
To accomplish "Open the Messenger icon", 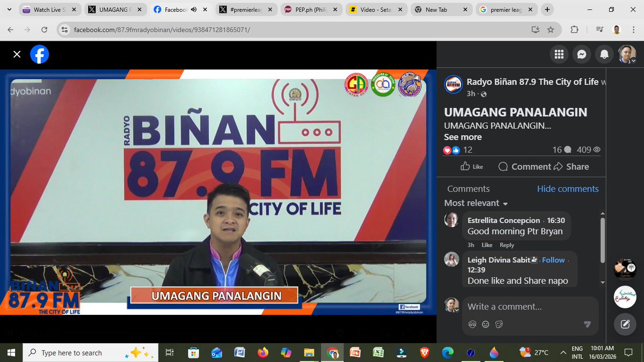I will click(x=581, y=54).
